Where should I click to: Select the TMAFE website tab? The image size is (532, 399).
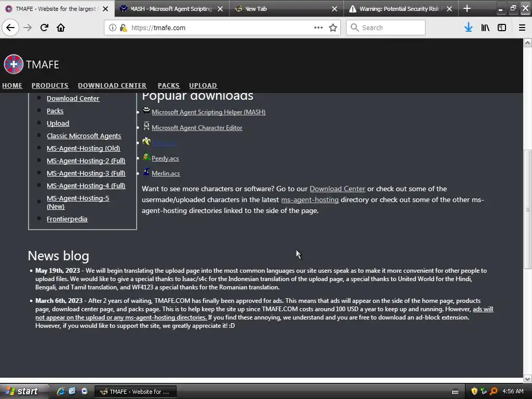[57, 9]
